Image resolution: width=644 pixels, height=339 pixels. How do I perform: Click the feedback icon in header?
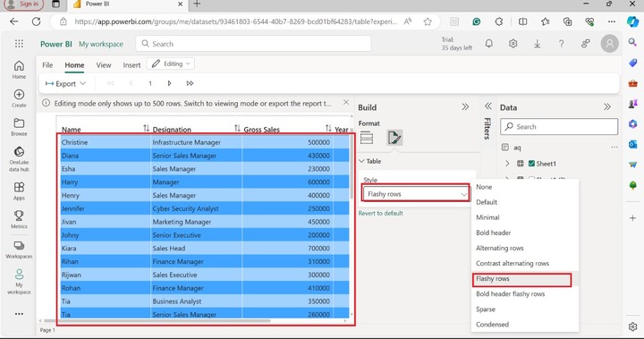586,44
